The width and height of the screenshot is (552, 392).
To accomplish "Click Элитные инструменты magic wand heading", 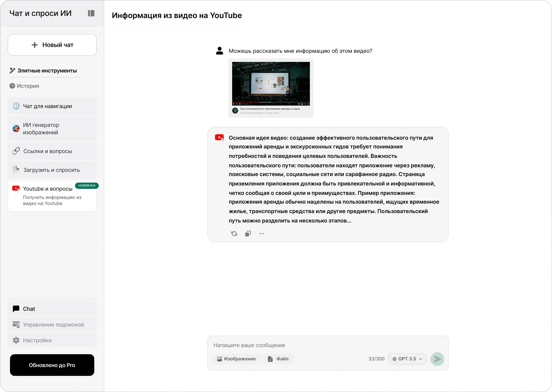I will tap(43, 71).
